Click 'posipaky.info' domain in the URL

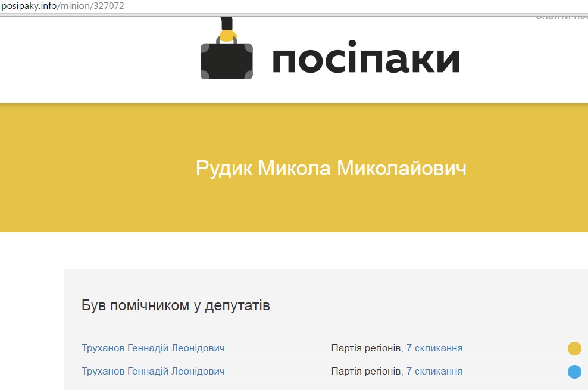[29, 6]
